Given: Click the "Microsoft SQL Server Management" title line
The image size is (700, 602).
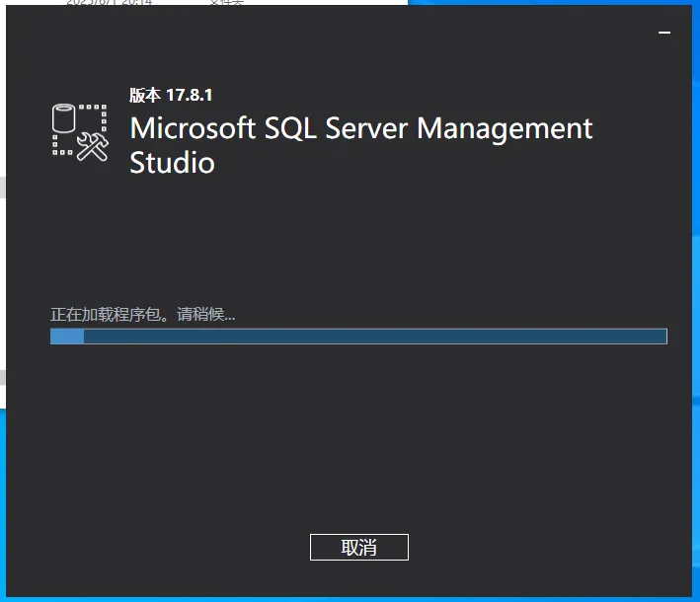Looking at the screenshot, I should 361,128.
